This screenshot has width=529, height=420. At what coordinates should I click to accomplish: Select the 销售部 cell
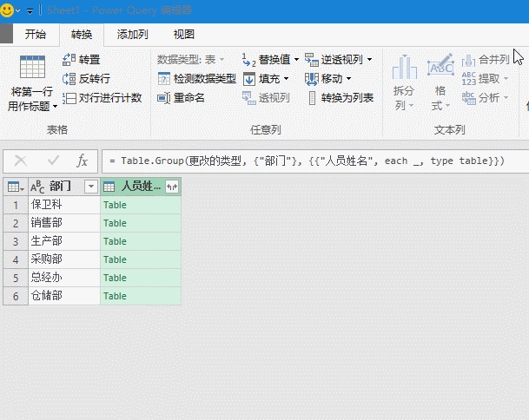click(x=64, y=223)
